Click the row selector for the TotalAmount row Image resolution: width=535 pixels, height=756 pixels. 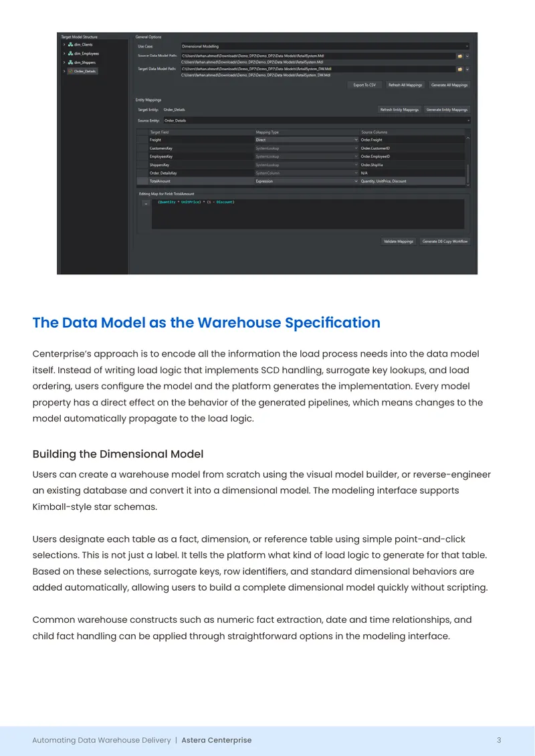coord(142,181)
